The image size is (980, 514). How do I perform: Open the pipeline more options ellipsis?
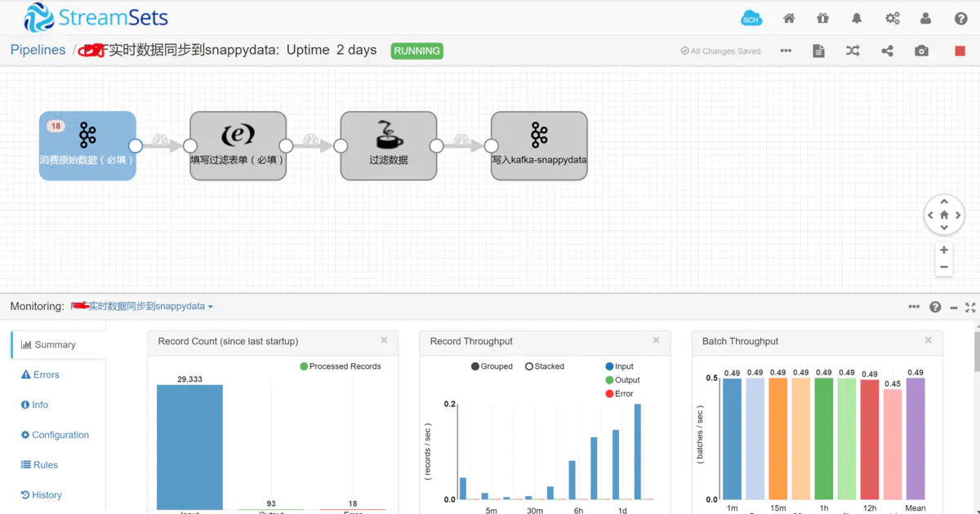[786, 51]
